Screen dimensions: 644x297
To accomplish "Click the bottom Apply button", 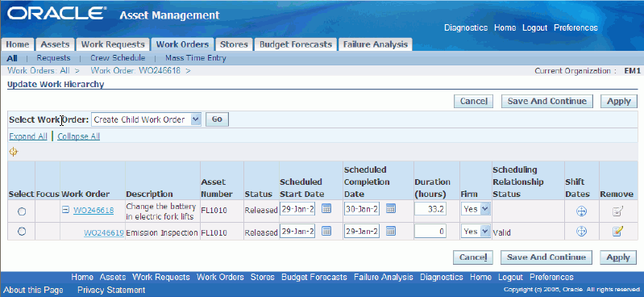I will (x=618, y=257).
